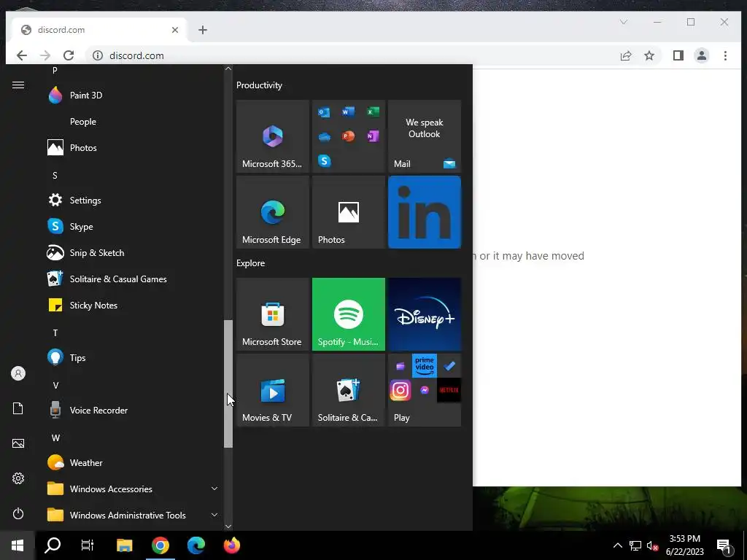
Task: Open the taskbar clock and date
Action: (x=684, y=545)
